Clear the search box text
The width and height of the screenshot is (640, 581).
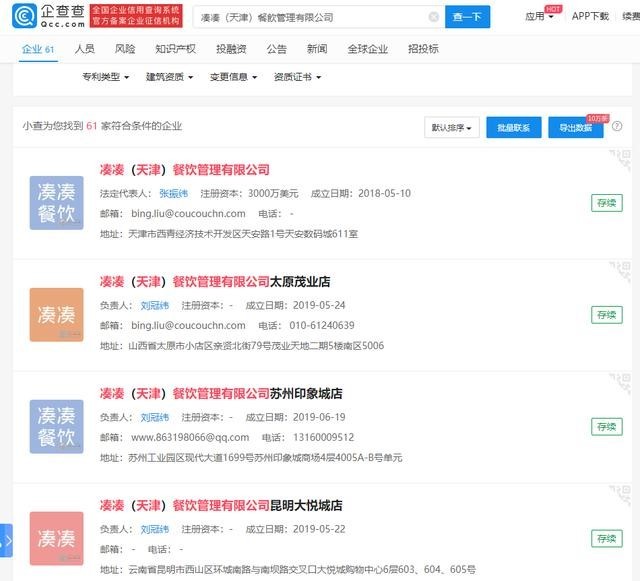pos(433,17)
